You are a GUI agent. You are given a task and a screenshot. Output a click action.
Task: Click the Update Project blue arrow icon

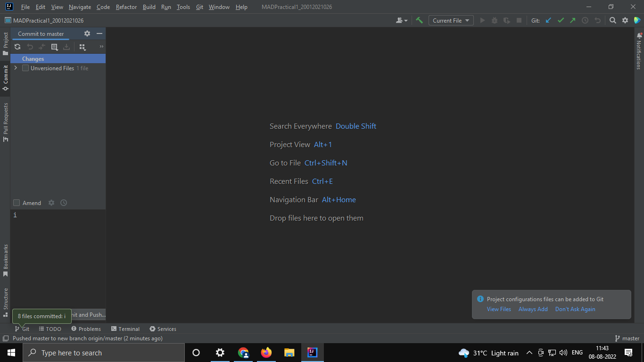pyautogui.click(x=548, y=20)
